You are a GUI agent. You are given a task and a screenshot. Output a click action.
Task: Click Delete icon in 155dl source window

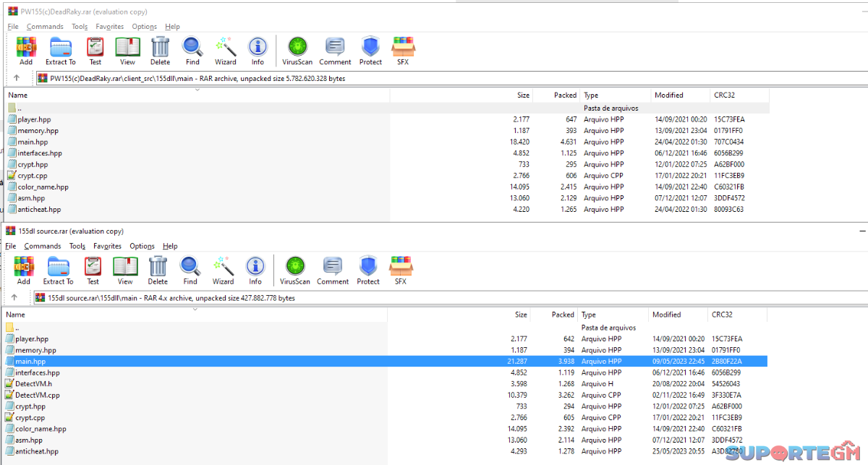(x=158, y=271)
